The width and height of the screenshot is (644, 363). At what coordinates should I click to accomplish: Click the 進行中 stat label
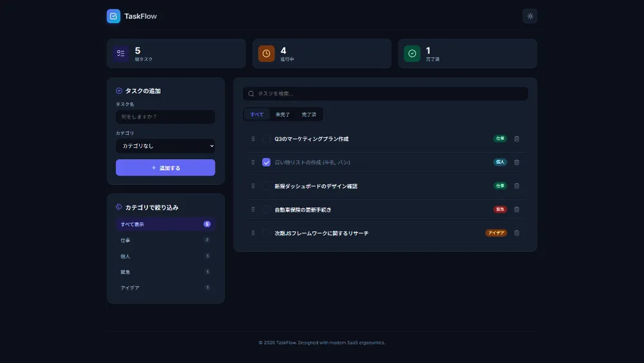pyautogui.click(x=287, y=59)
